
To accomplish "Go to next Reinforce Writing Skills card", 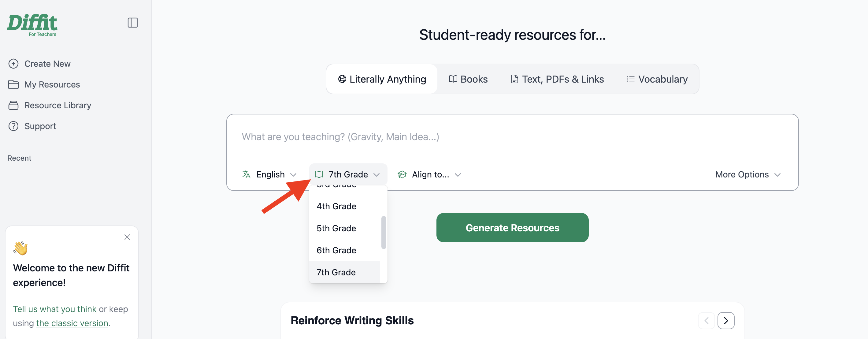I will [726, 320].
